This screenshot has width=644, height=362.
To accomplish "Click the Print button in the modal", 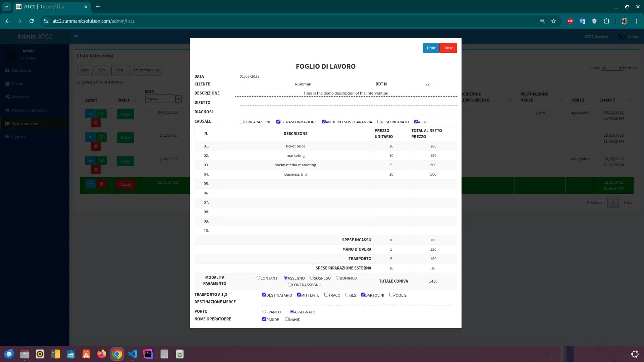I will (x=431, y=48).
